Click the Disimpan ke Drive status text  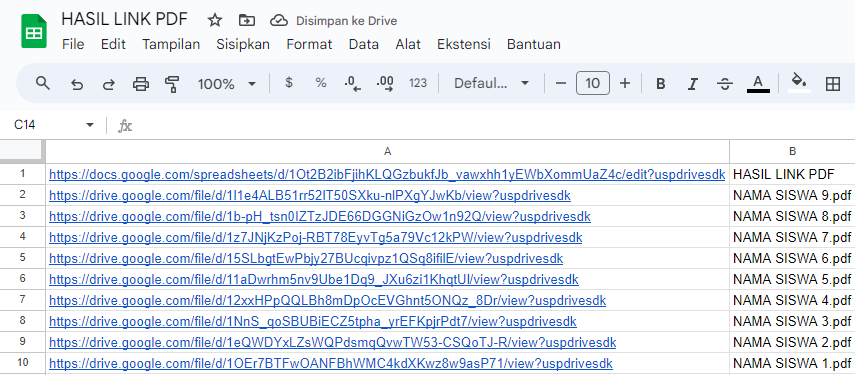(347, 21)
